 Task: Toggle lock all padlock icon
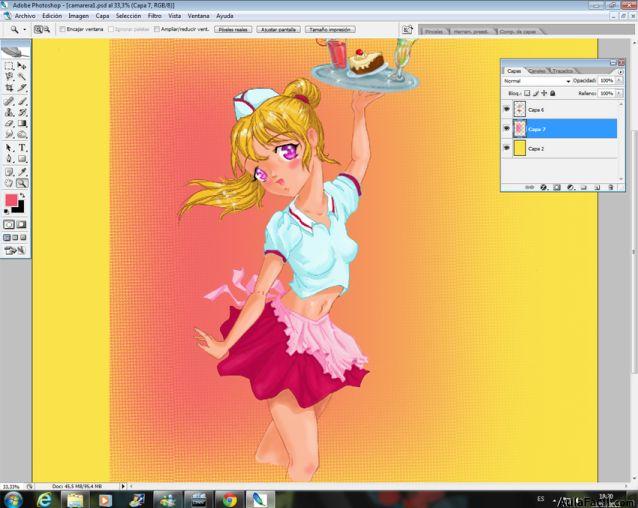[553, 93]
